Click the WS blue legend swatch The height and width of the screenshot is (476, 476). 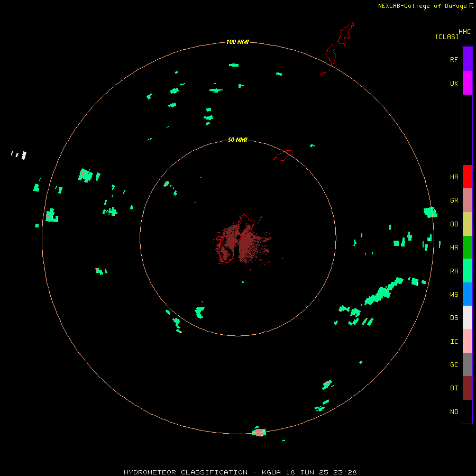tap(467, 294)
